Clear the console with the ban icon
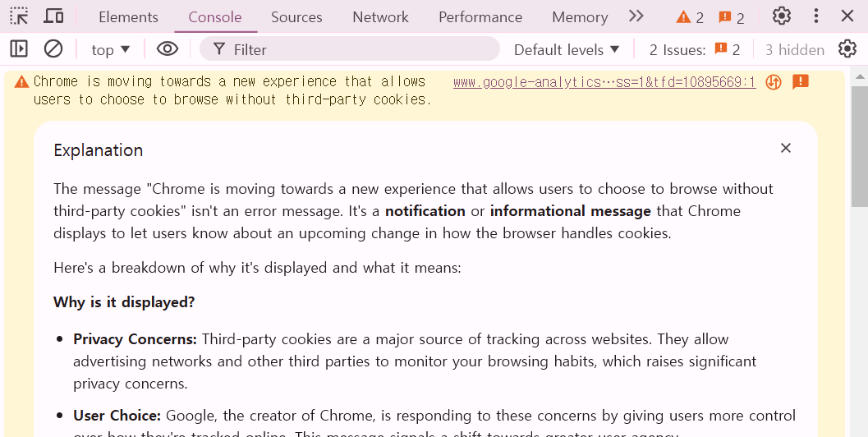 (53, 49)
